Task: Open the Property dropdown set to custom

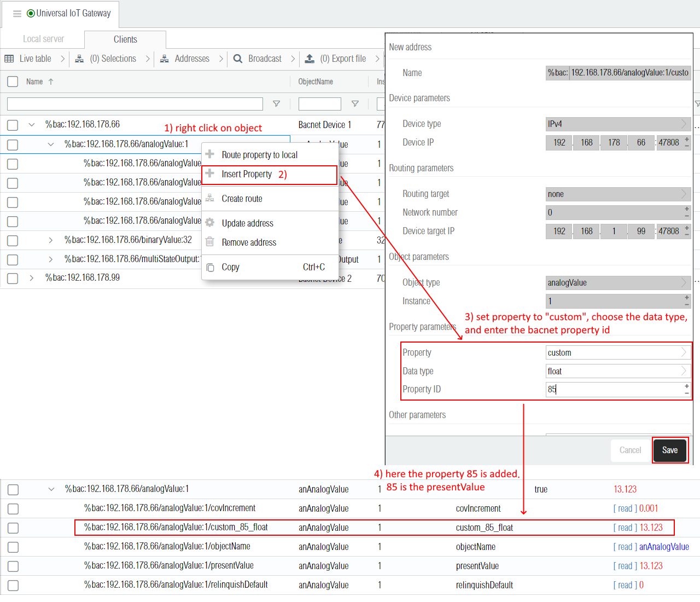Action: pyautogui.click(x=618, y=352)
